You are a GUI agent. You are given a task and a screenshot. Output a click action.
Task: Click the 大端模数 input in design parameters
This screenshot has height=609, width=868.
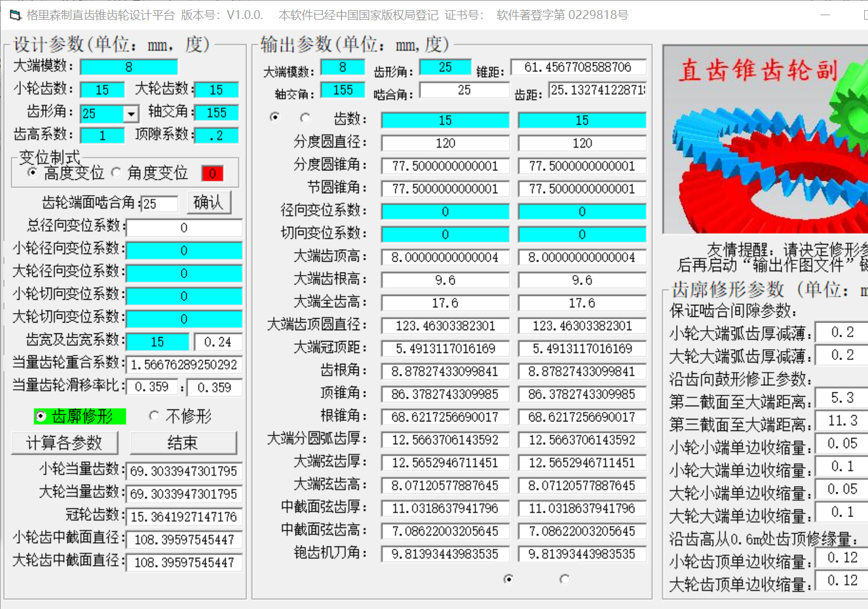tap(129, 67)
